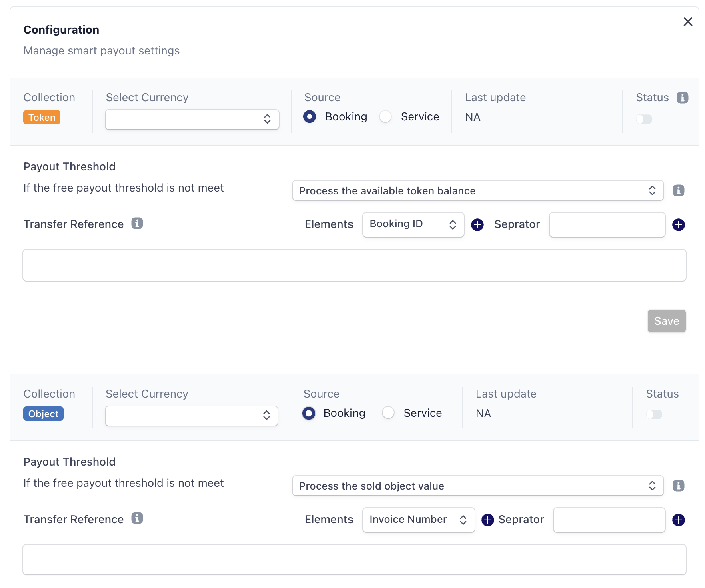Enable the Token collection status toggle
Image resolution: width=705 pixels, height=588 pixels.
(644, 119)
